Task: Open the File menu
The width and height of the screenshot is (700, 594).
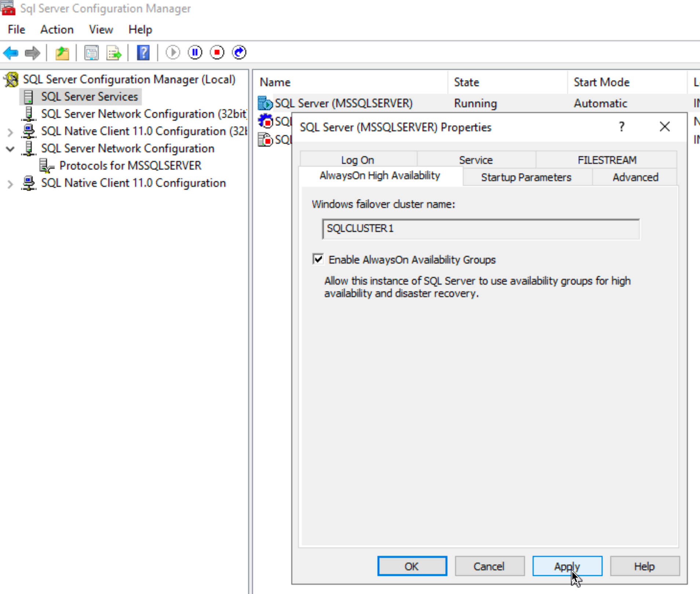Action: pos(17,29)
